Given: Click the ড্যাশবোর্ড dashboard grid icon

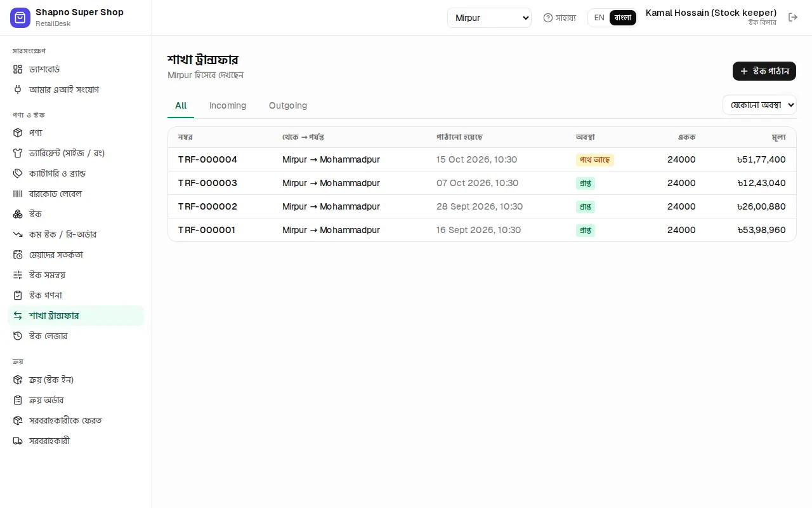Looking at the screenshot, I should pos(18,69).
